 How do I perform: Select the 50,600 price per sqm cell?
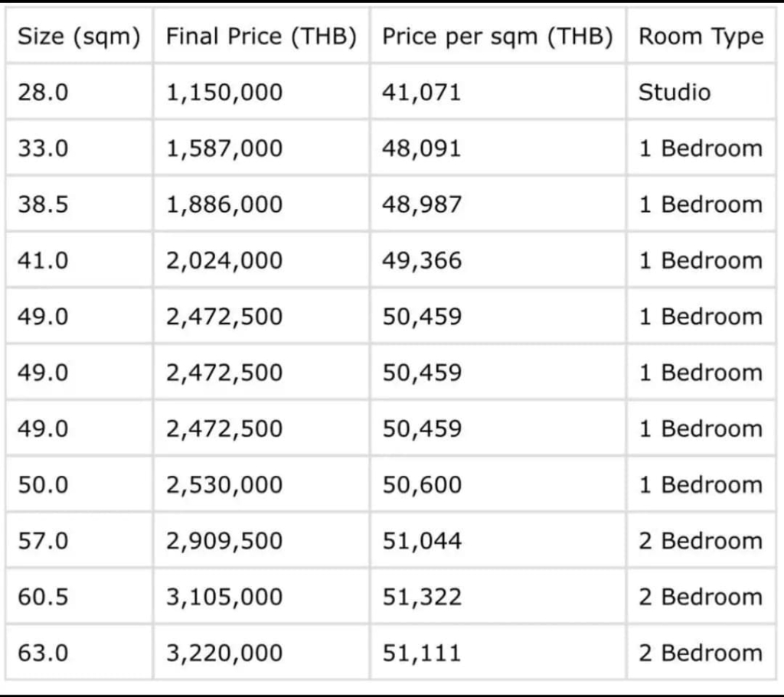click(422, 485)
